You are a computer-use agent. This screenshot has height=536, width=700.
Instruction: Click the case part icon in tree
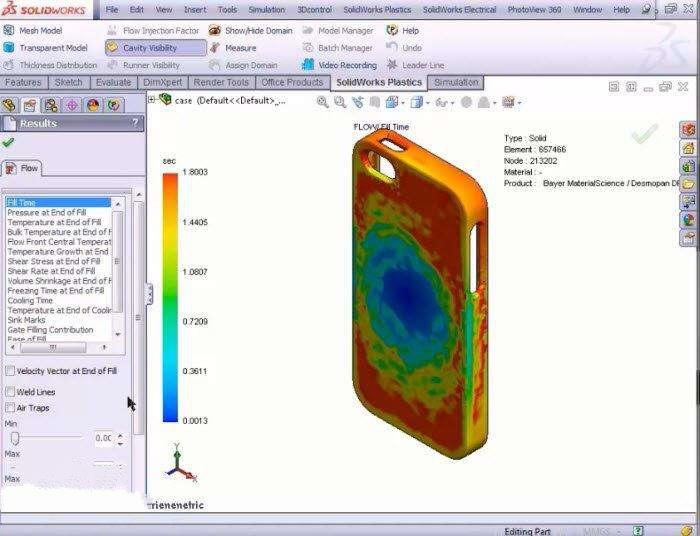(166, 99)
